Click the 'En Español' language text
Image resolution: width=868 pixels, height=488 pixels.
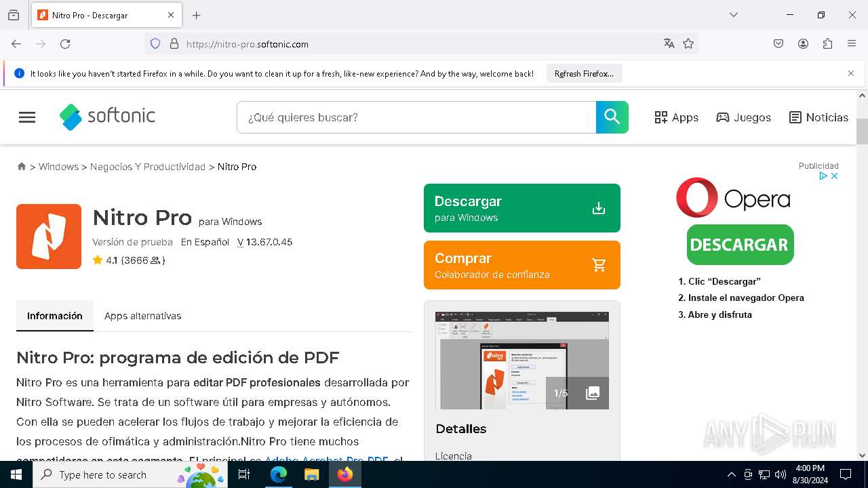(x=205, y=242)
